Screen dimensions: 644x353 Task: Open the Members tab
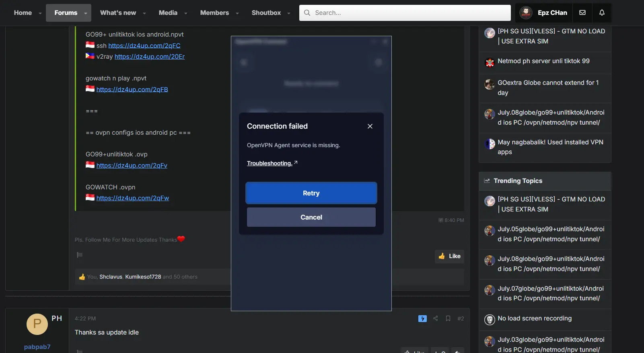pos(214,13)
